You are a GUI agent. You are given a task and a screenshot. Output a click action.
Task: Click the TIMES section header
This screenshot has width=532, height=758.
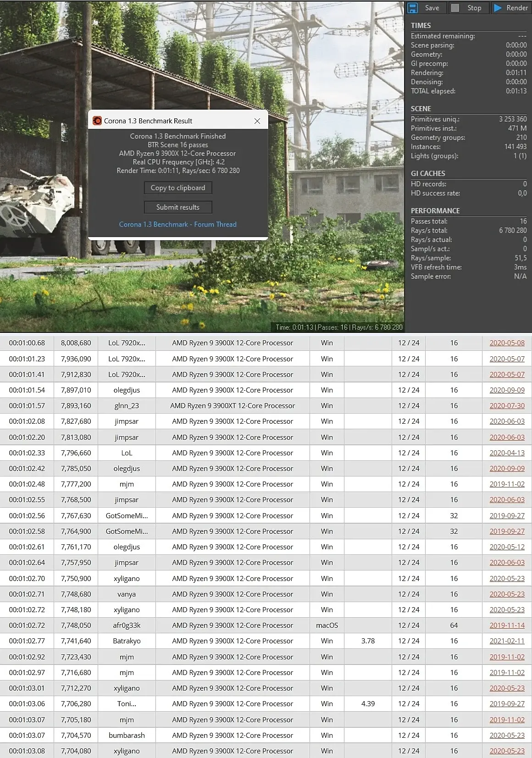[421, 26]
